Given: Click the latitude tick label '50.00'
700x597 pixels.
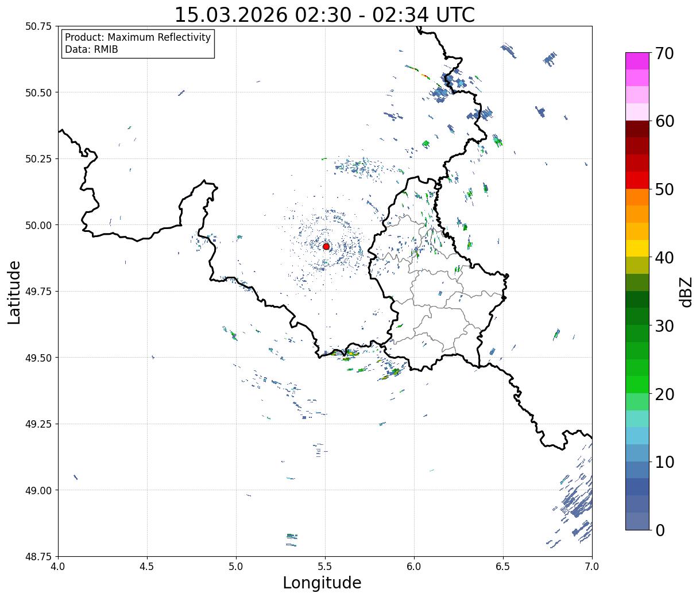Looking at the screenshot, I should tap(38, 225).
